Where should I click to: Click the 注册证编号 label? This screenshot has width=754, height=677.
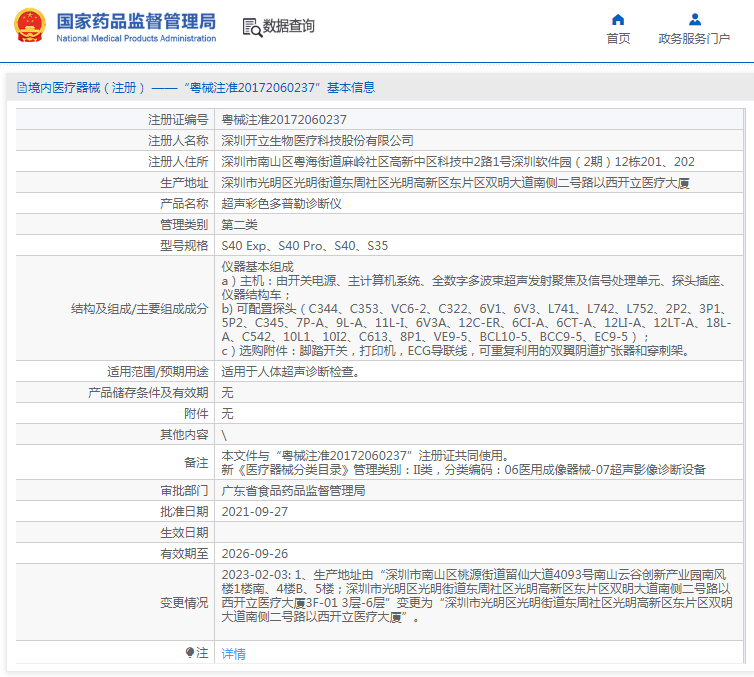[x=178, y=120]
